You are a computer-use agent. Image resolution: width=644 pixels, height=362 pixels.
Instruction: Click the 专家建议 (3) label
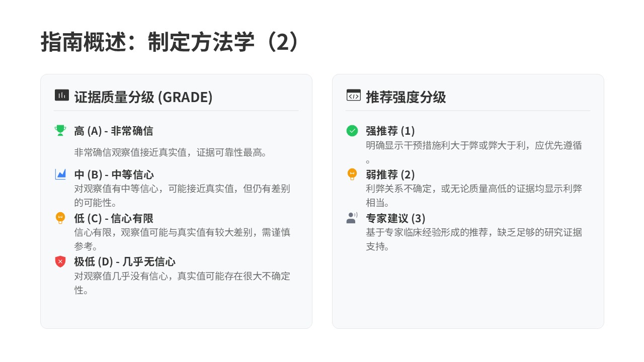(395, 219)
